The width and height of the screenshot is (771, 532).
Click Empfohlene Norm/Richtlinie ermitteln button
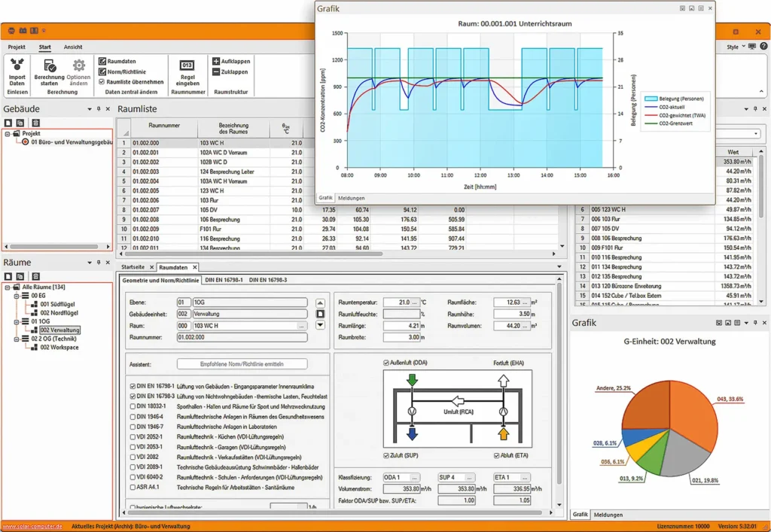(x=242, y=364)
